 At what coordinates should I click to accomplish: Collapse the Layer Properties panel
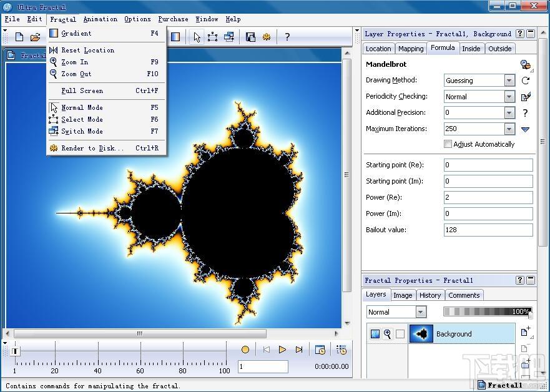[531, 34]
